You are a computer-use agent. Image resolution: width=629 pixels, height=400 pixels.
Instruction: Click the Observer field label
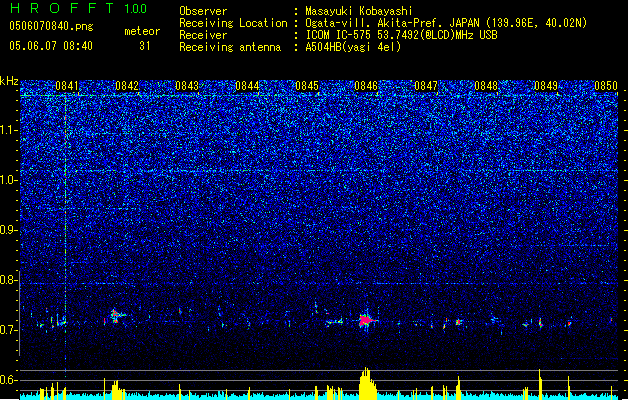tap(203, 11)
